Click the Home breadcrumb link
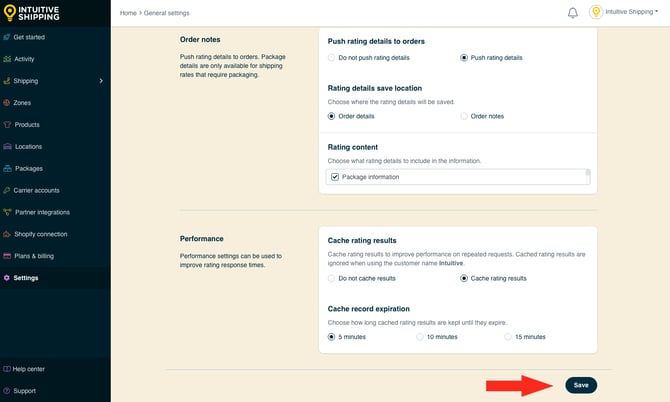The height and width of the screenshot is (402, 670). tap(128, 13)
